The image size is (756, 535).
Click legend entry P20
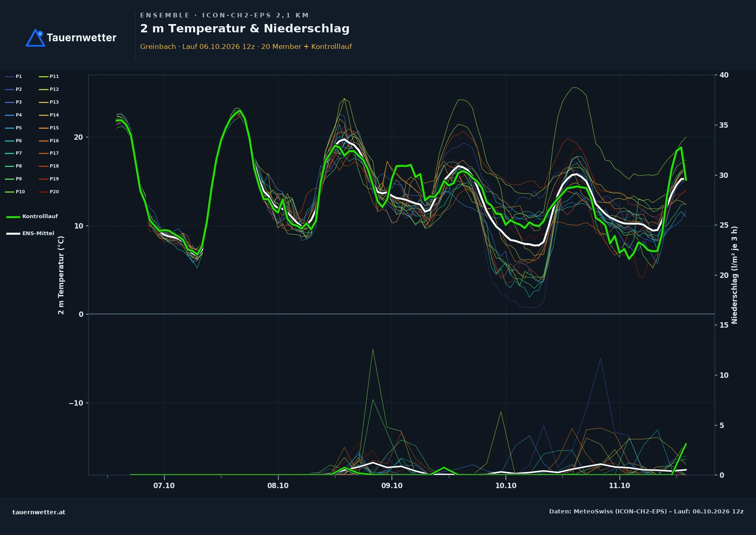(x=49, y=192)
